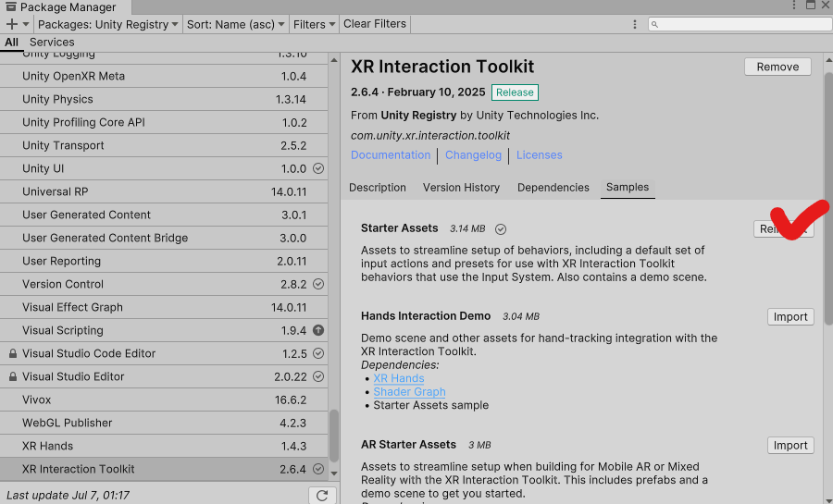Select the Vivox package
This screenshot has height=504, width=833.
(164, 400)
